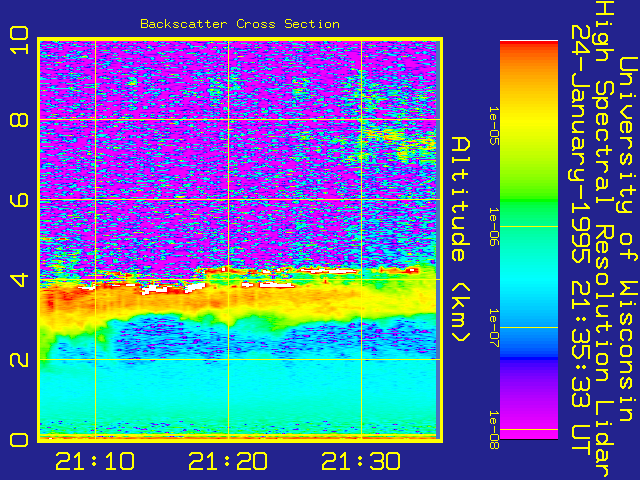Click the altitude label 8

click(x=19, y=120)
